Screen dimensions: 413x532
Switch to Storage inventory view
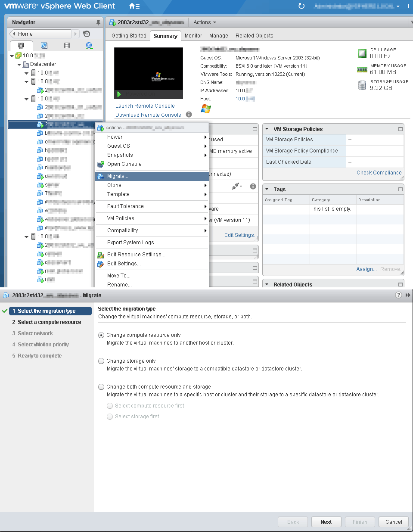(x=67, y=45)
